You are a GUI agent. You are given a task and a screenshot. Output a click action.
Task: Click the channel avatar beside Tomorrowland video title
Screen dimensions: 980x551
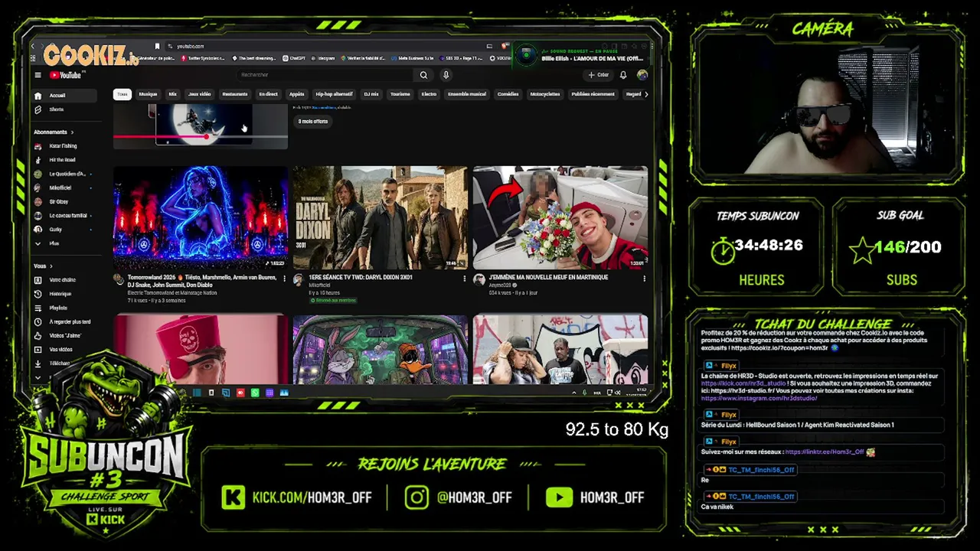click(119, 279)
